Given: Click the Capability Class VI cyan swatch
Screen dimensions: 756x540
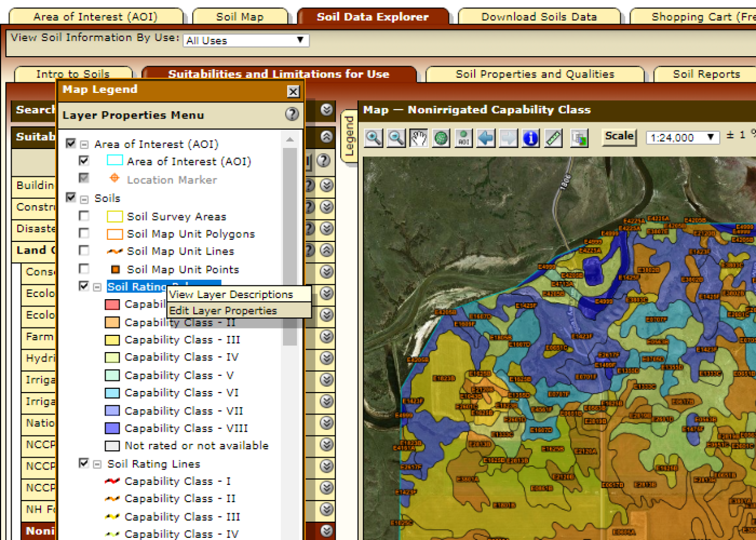Looking at the screenshot, I should [x=112, y=393].
